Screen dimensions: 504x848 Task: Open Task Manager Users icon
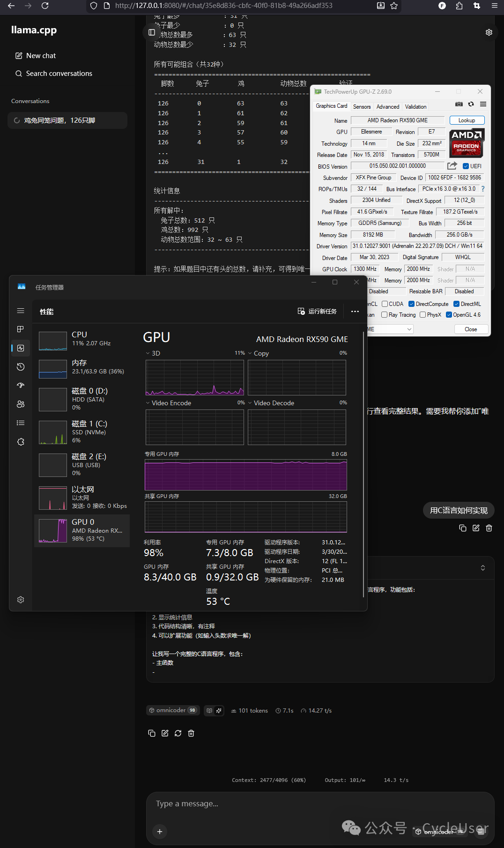[21, 404]
